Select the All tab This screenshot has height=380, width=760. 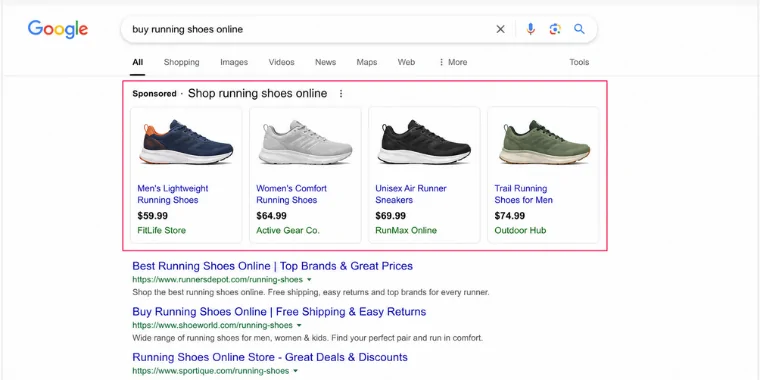[x=138, y=62]
